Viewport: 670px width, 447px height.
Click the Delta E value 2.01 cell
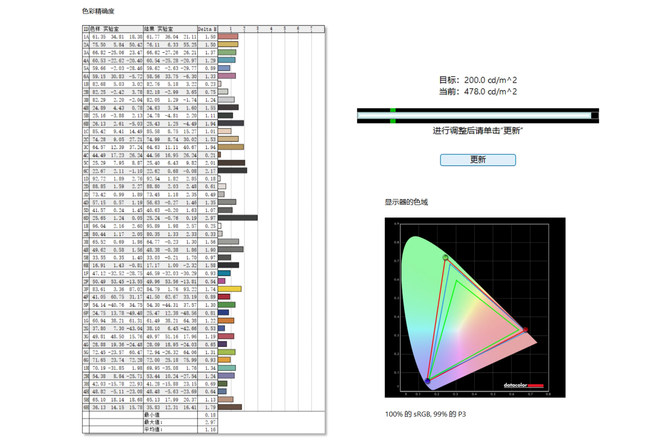(x=210, y=163)
